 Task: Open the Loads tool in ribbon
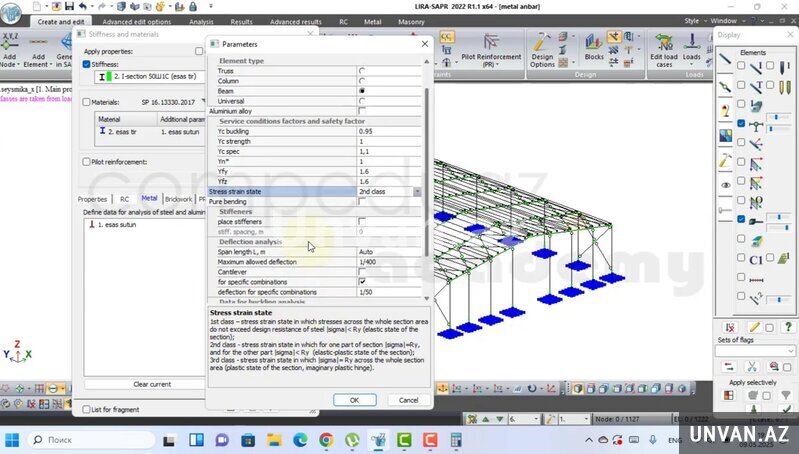[x=691, y=47]
